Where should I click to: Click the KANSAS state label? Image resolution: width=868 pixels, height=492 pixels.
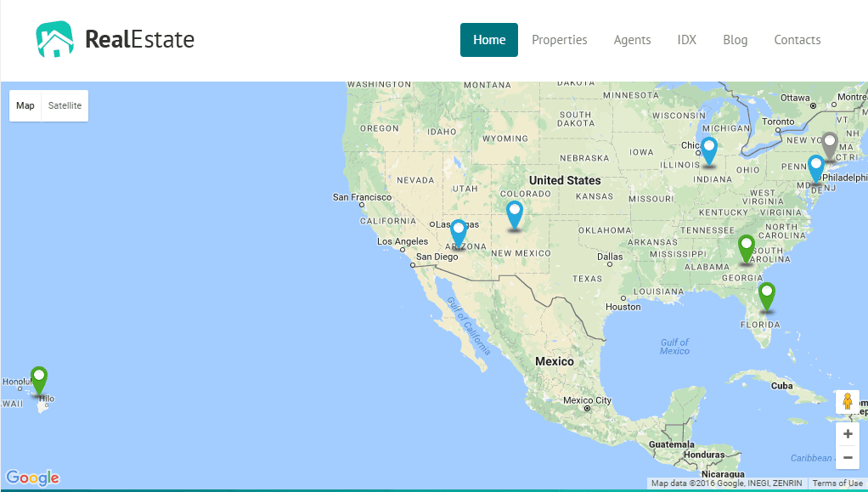click(595, 196)
